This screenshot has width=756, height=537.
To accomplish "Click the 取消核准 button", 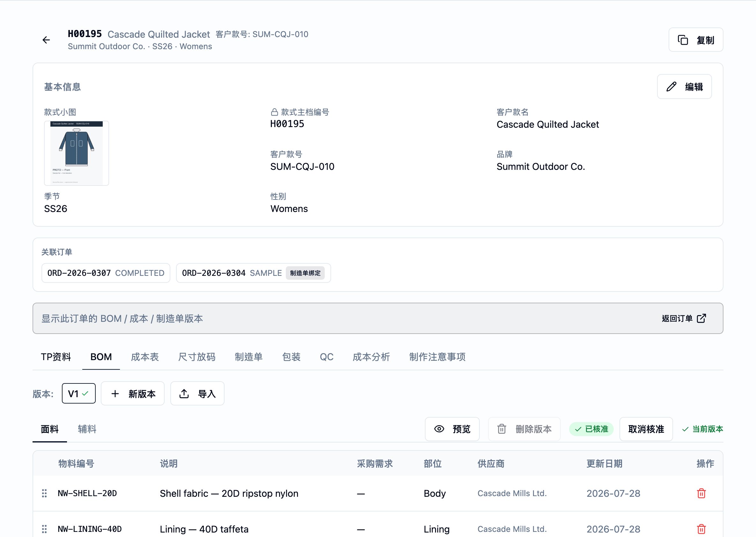I will click(646, 429).
